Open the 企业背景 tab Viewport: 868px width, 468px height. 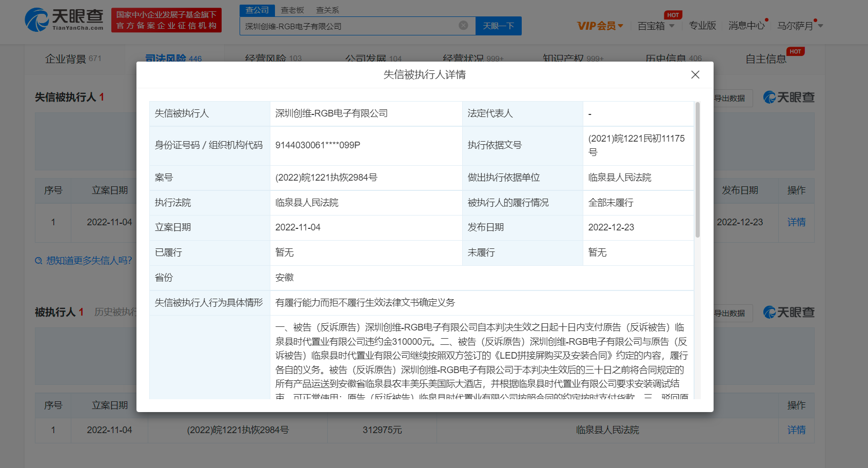coord(73,59)
